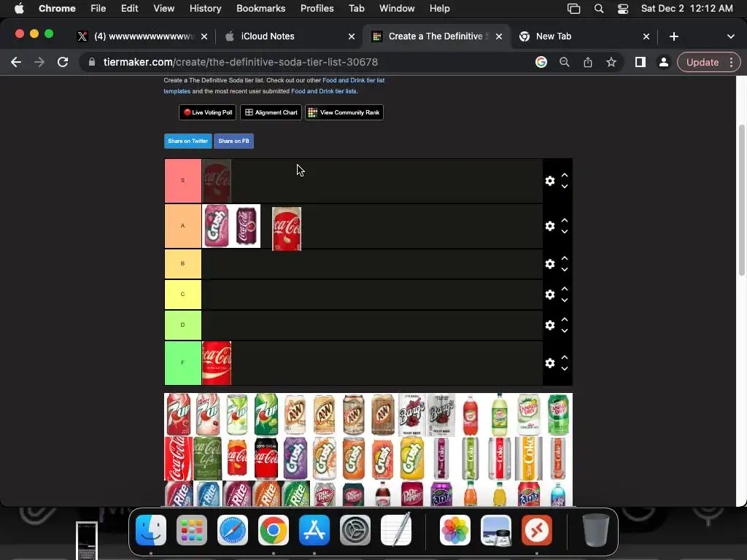
Task: Move A tier row up with chevron
Action: pos(565,220)
